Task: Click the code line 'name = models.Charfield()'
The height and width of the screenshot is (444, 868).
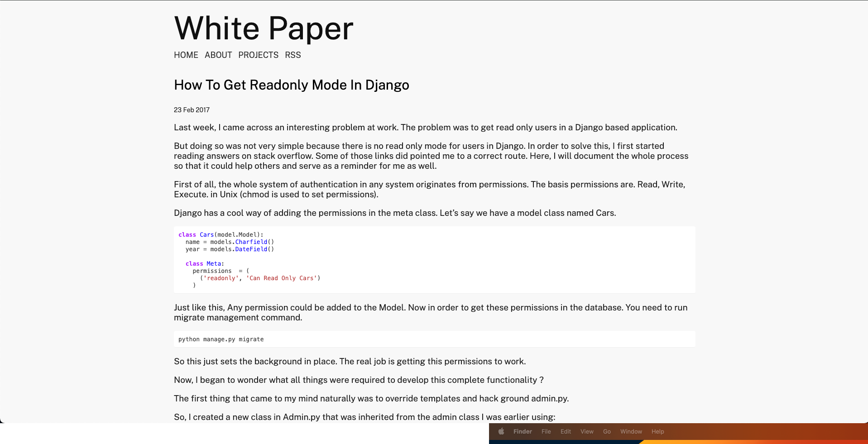Action: (230, 242)
